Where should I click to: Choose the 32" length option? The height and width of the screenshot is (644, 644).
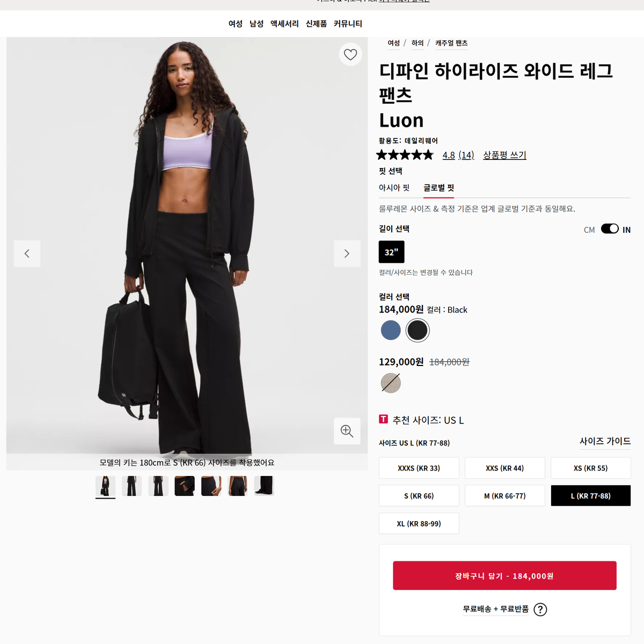(392, 252)
